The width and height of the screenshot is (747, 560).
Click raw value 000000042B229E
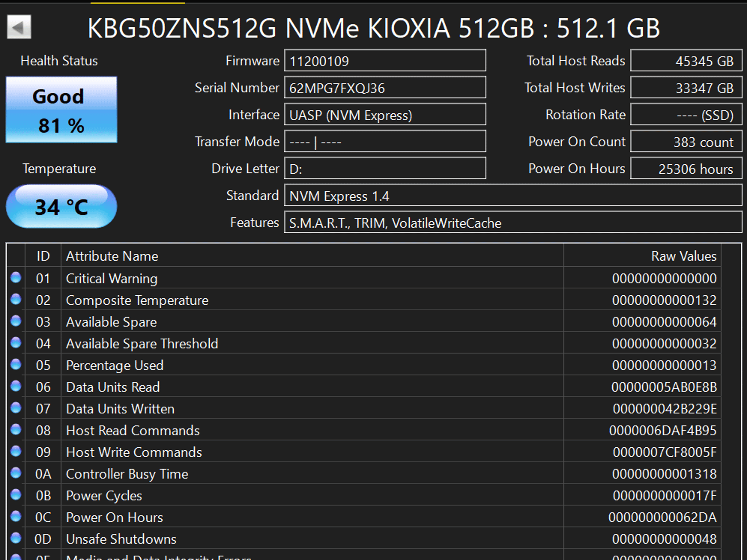665,409
